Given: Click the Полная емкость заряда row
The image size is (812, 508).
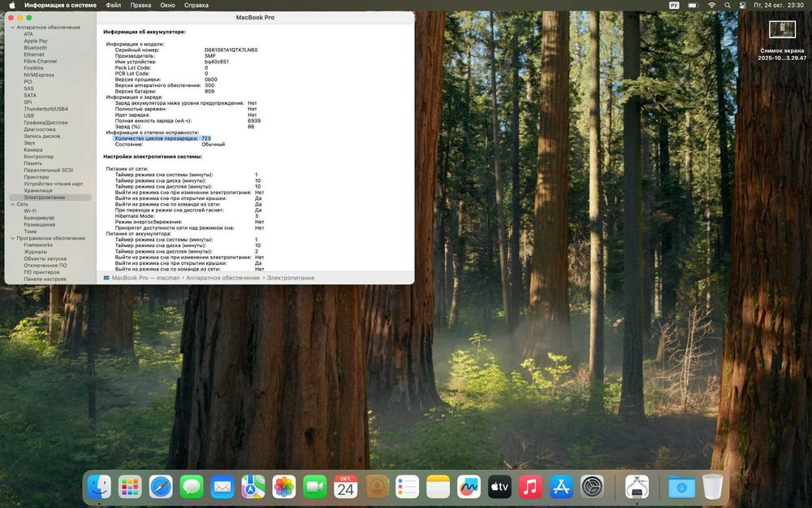Looking at the screenshot, I should (188, 121).
